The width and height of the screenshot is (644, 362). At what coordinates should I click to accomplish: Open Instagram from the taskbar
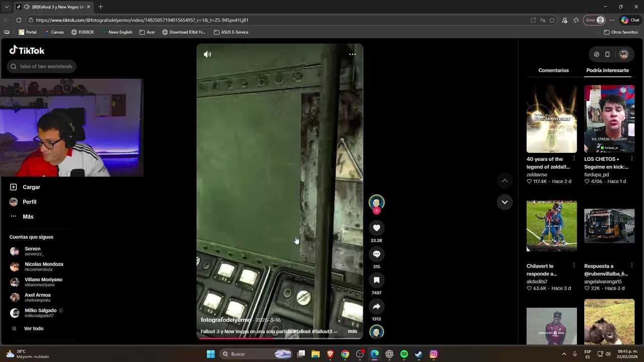(433, 354)
